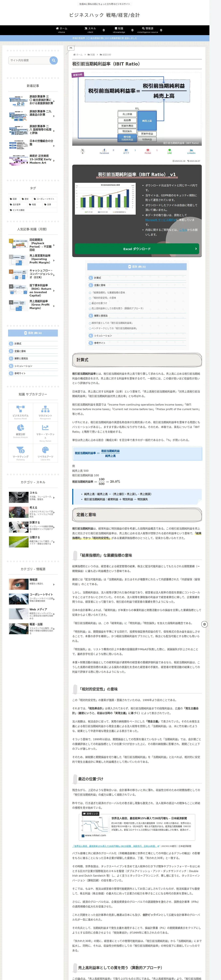Open 原価計算基準 三〇 new article thumbnail
The image size is (221, 980).
(x=19, y=102)
